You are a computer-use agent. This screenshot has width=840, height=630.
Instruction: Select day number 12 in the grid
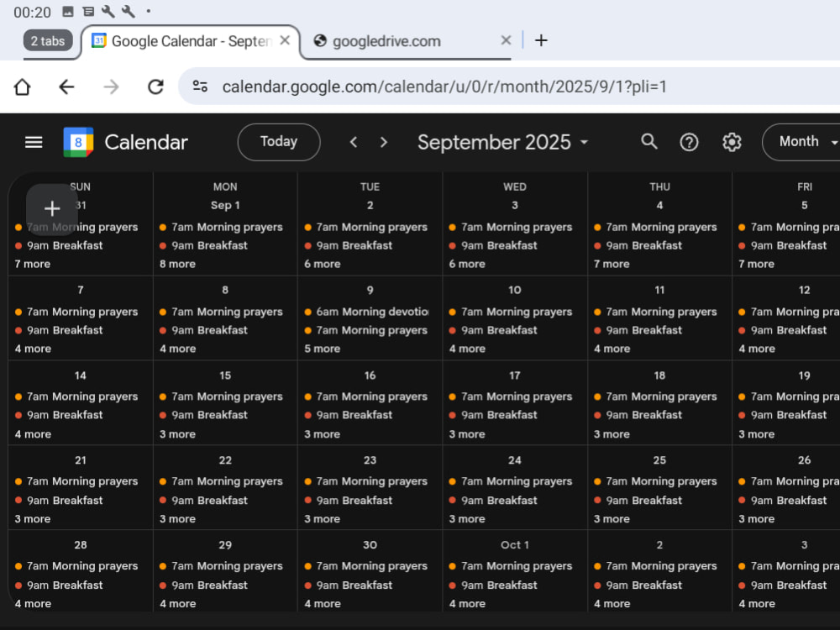point(804,291)
